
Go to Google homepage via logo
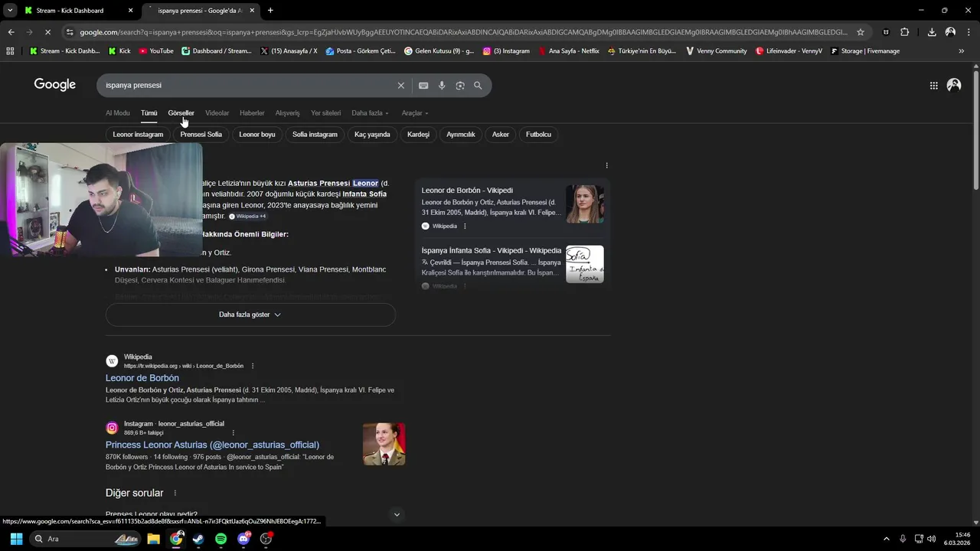point(55,85)
